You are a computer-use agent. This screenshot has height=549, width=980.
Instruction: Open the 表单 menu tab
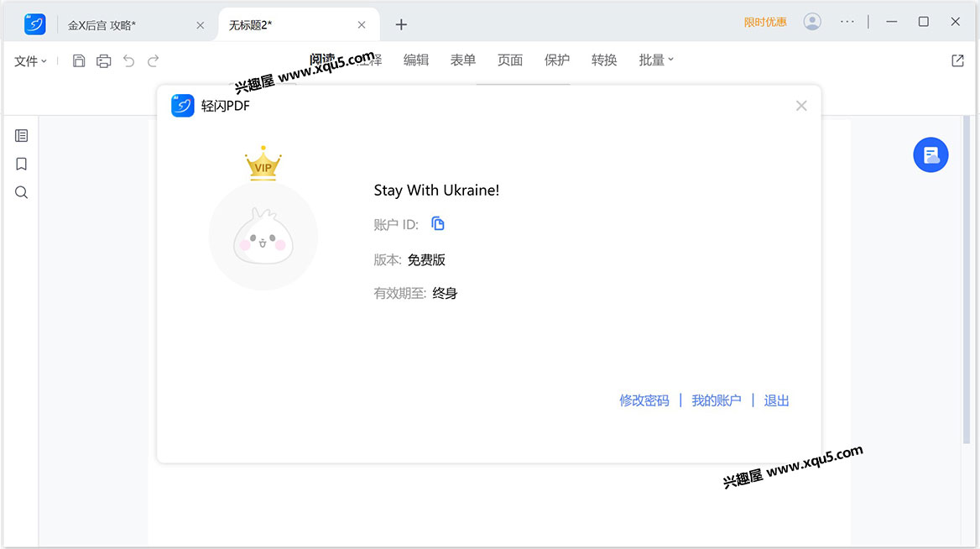tap(463, 60)
